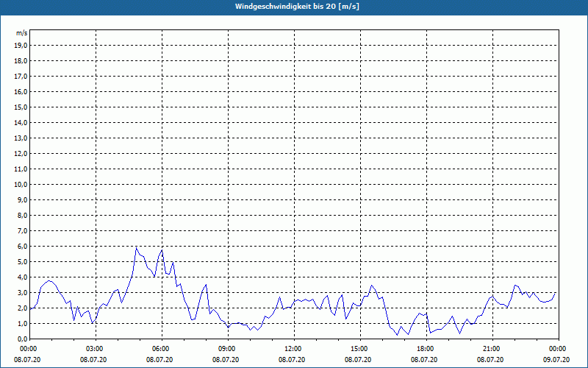Click the 06:00 time label on x-axis
Screen dimensions: 588x368
point(162,349)
